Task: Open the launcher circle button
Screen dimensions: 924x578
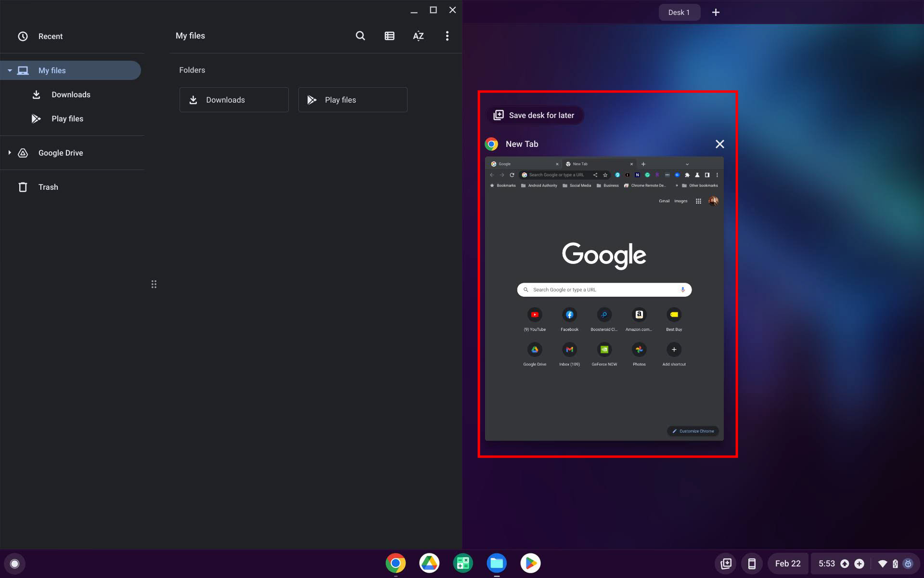Action: (14, 564)
